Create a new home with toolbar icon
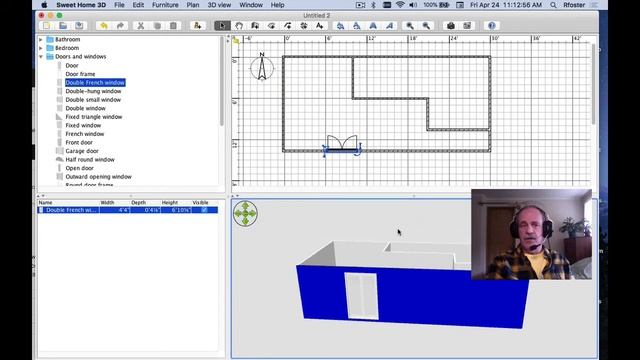The height and width of the screenshot is (360, 640). click(47, 26)
